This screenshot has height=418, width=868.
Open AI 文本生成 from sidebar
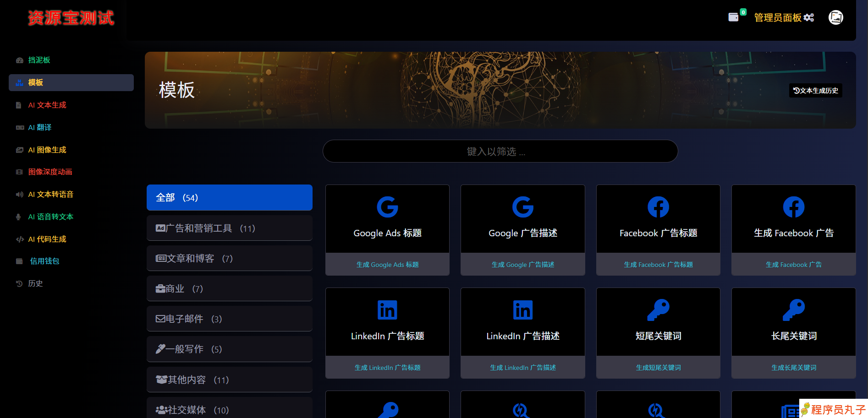click(47, 105)
